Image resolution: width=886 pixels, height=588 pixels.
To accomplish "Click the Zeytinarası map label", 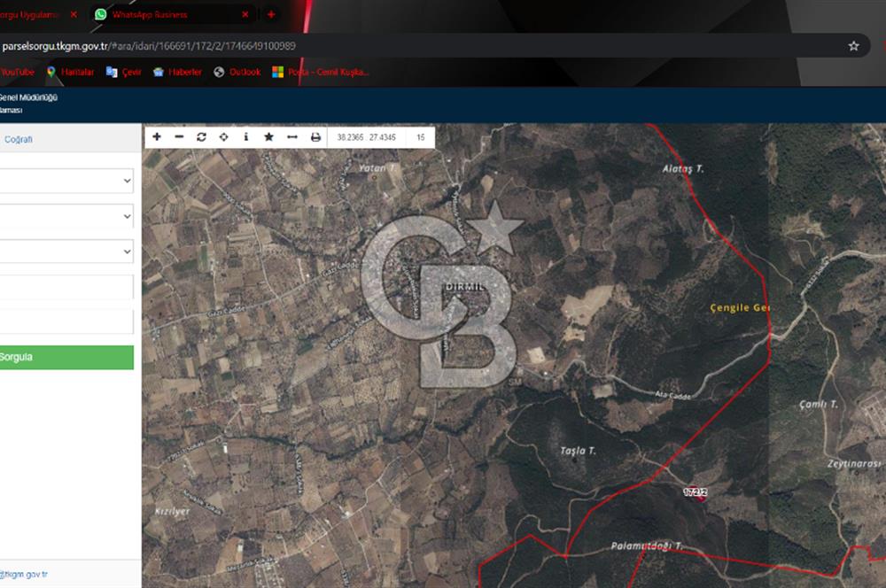I will 854,464.
